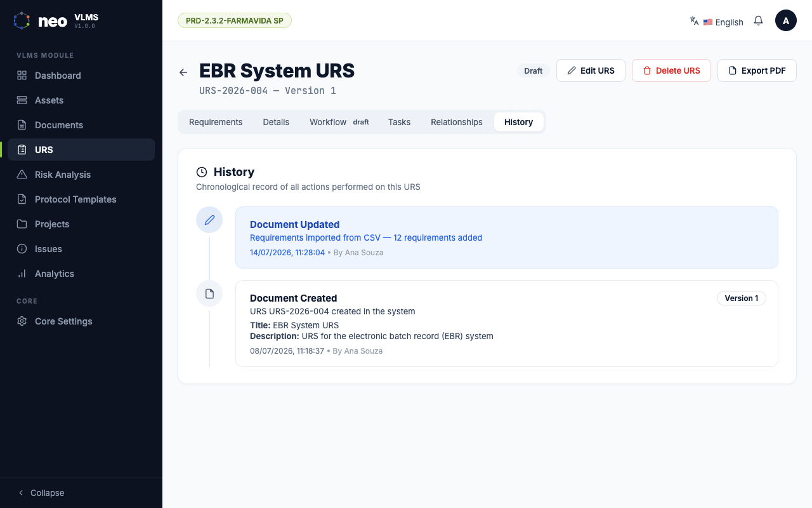Screen dimensions: 812x508
Task: Click the Core Settings gear icon
Action: point(22,321)
